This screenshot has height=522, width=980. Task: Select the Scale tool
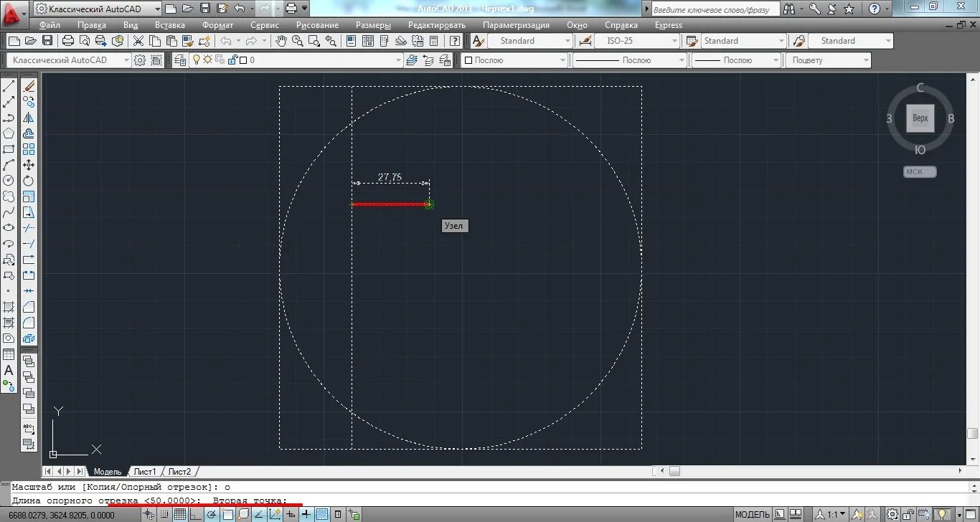click(x=29, y=196)
